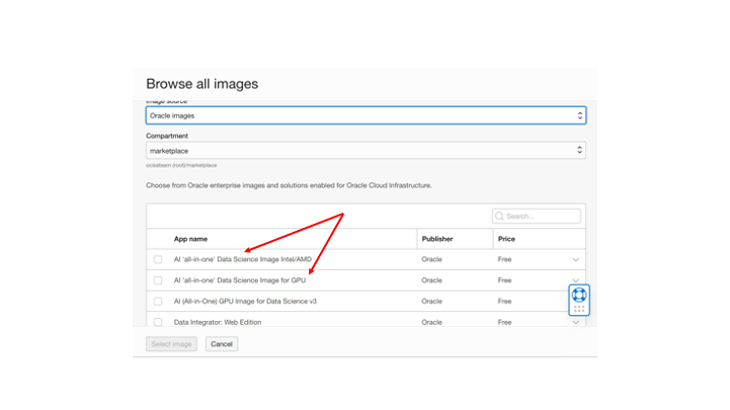The image size is (730, 410).
Task: Focus the Search input field
Action: point(536,216)
